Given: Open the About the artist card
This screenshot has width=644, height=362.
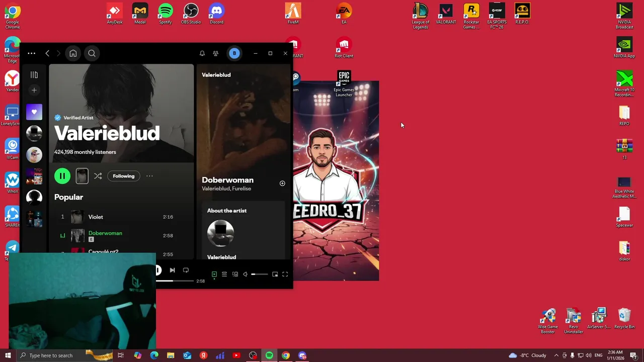Looking at the screenshot, I should click(244, 231).
